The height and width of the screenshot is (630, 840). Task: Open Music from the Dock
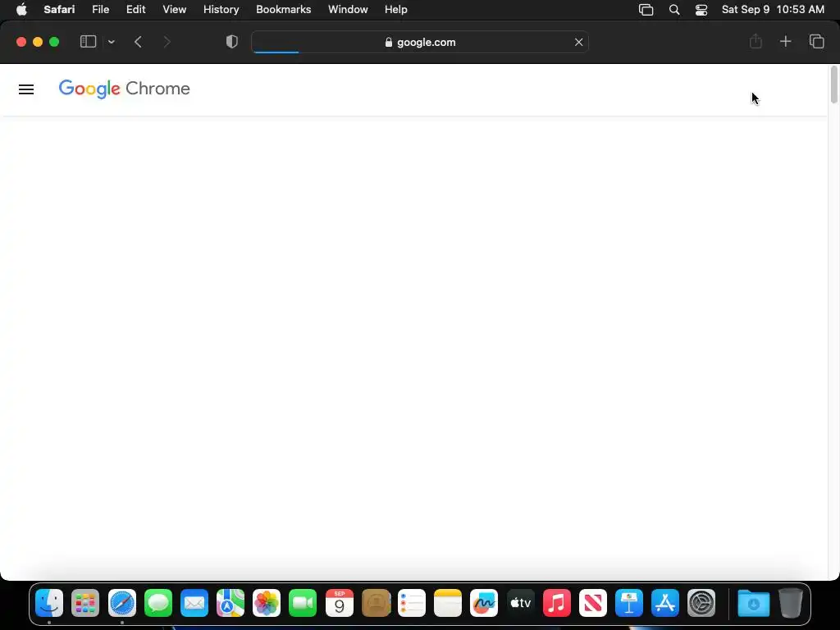(x=557, y=603)
